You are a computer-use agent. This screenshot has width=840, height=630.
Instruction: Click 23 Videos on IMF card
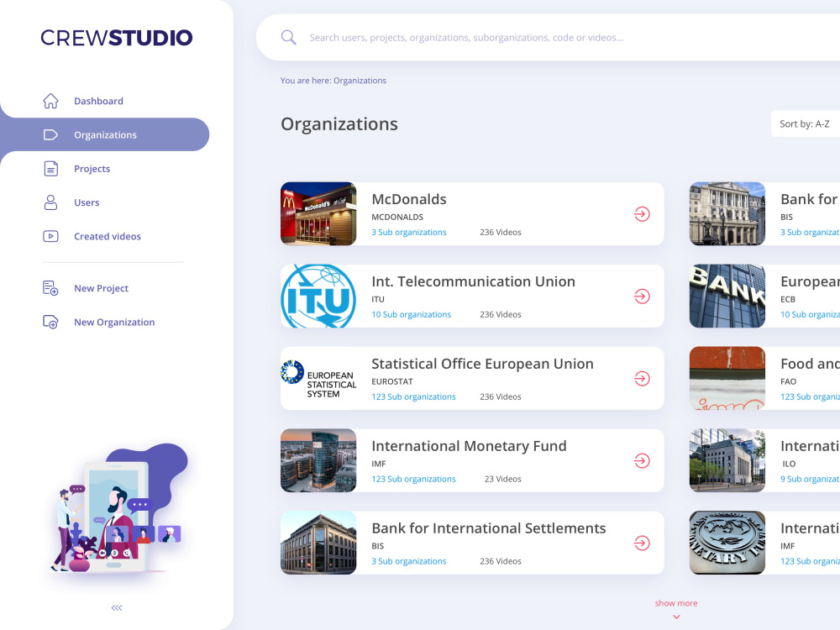502,479
